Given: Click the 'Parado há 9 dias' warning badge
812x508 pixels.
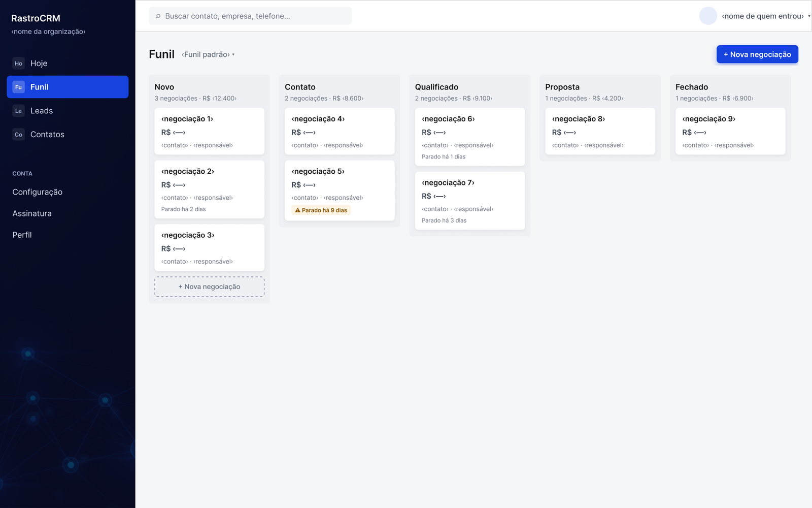Looking at the screenshot, I should [321, 210].
